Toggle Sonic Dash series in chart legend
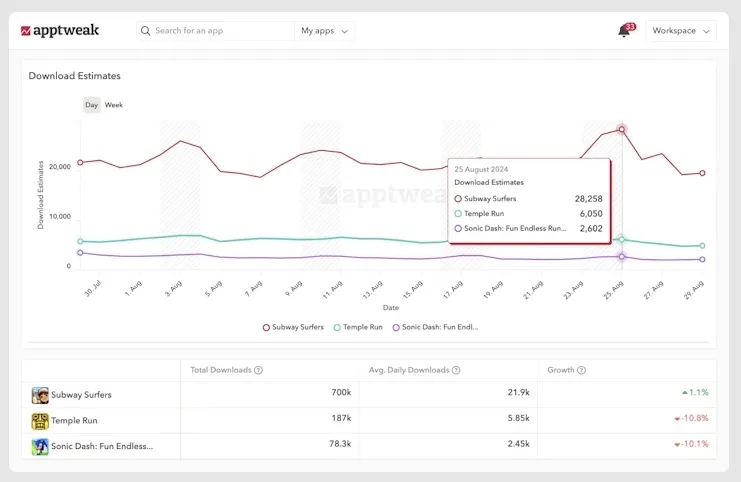The height and width of the screenshot is (482, 741). point(436,327)
